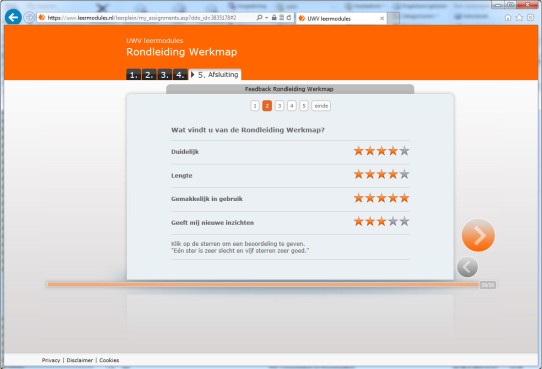Rate Geeft mij nieuwe inzichten two stars

[x=370, y=221]
